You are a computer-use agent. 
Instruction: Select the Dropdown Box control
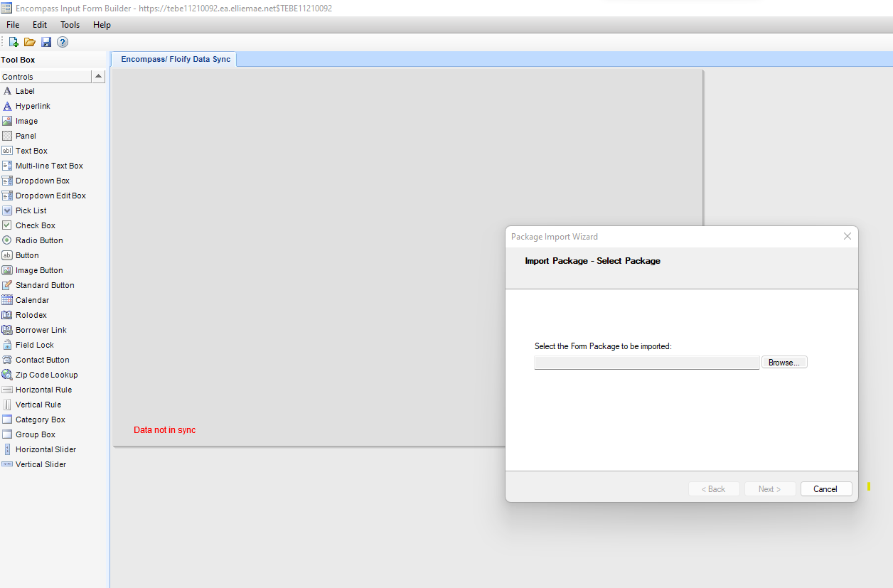[x=42, y=181]
